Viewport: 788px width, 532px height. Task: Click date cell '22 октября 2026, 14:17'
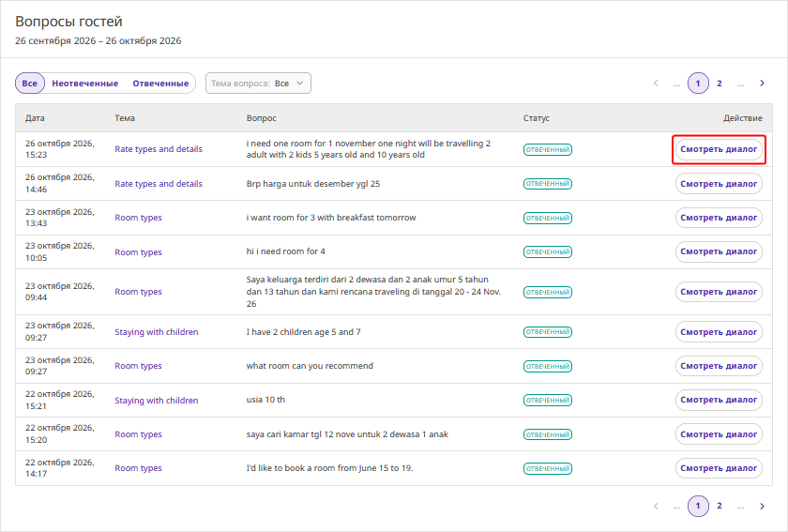(x=60, y=468)
